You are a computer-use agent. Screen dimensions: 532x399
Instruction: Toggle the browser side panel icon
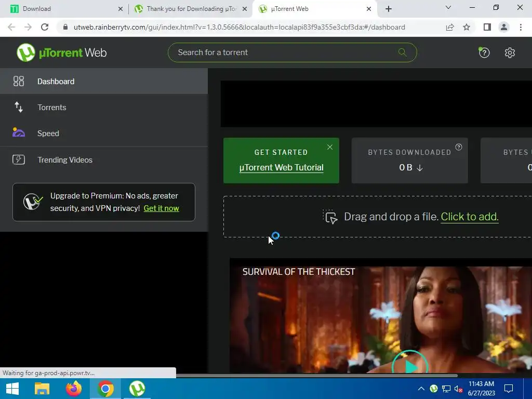click(x=487, y=27)
